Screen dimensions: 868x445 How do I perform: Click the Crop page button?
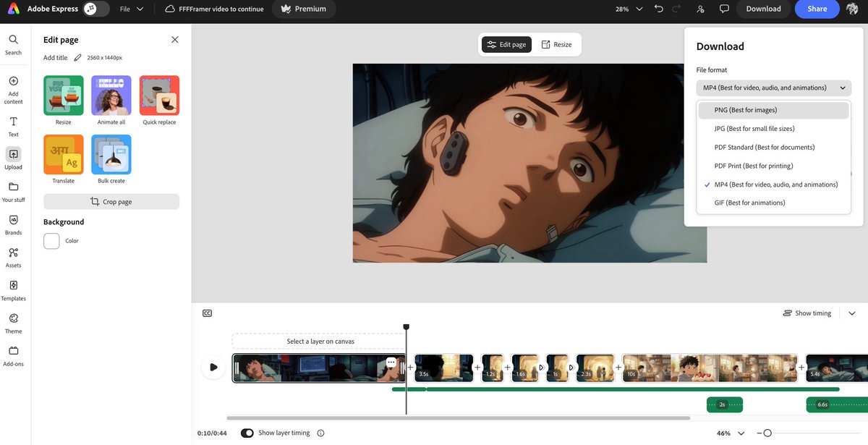pyautogui.click(x=111, y=202)
